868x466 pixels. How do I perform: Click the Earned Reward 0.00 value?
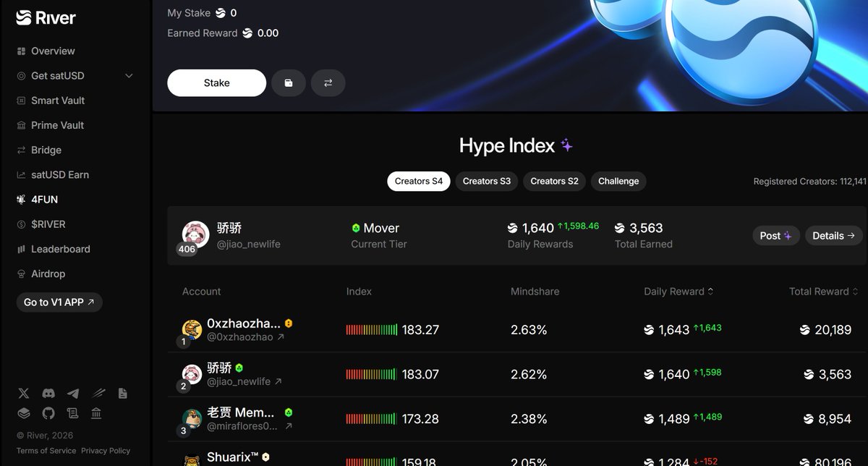(x=268, y=33)
